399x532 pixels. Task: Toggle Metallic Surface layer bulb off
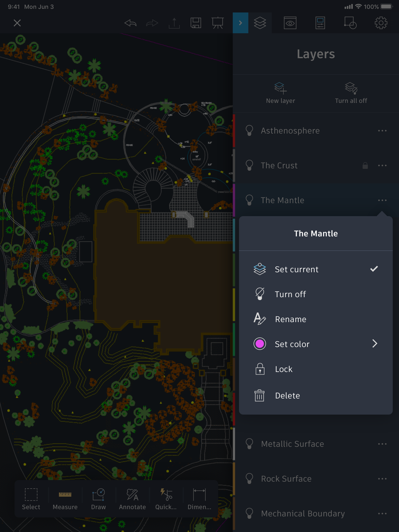(249, 444)
